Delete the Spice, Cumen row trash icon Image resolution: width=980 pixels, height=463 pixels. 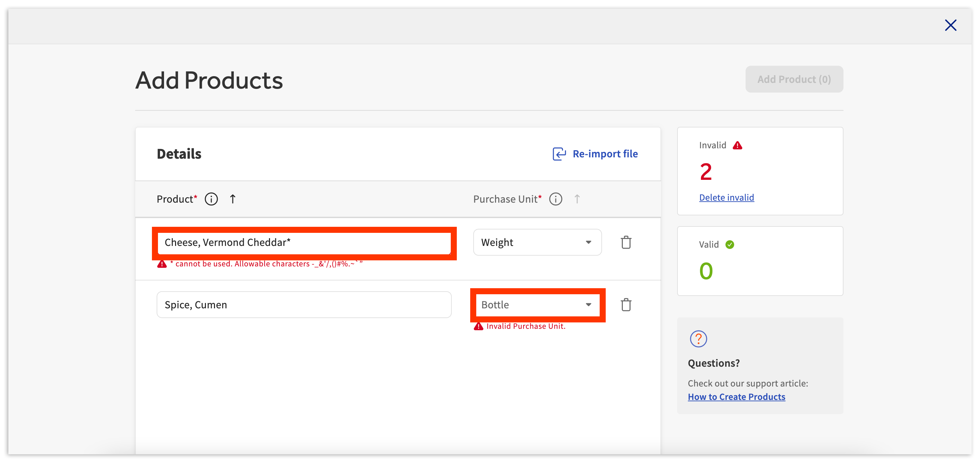click(x=626, y=304)
